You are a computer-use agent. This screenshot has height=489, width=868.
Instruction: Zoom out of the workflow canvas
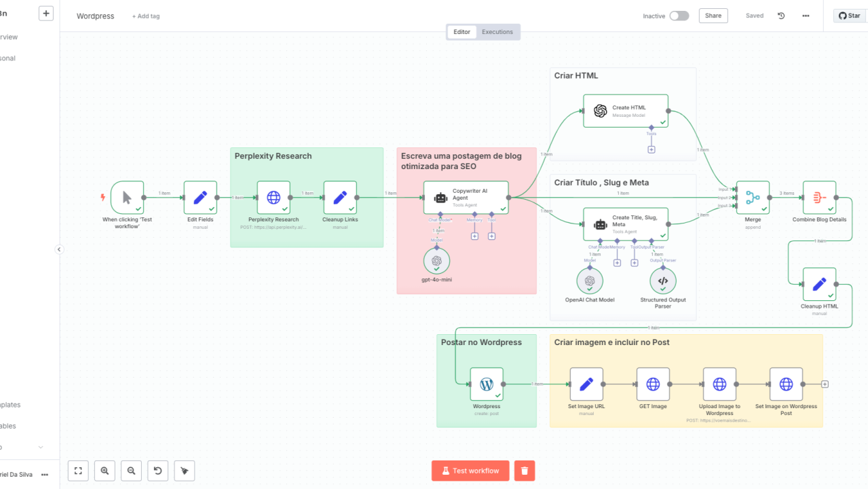pos(131,471)
